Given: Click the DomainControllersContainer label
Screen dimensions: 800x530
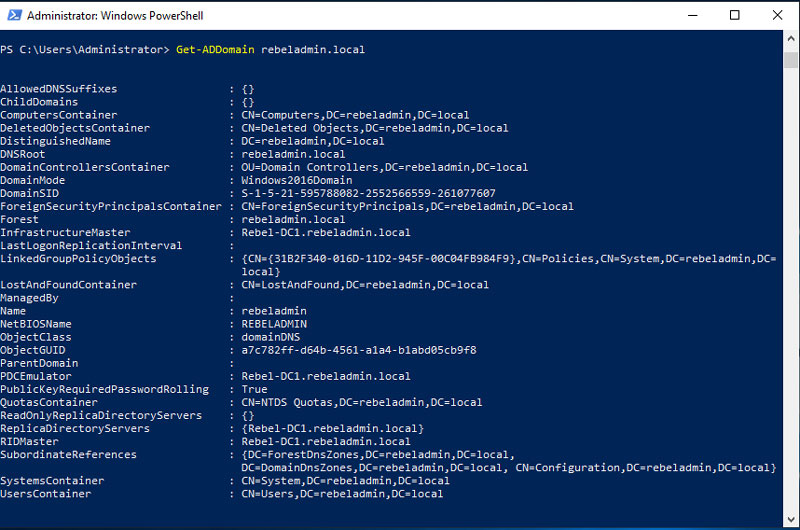Looking at the screenshot, I should pyautogui.click(x=85, y=167).
